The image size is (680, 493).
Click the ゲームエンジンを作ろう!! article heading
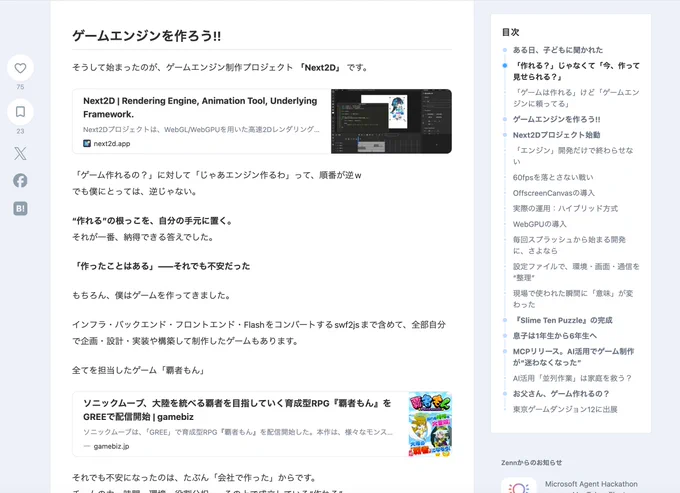(x=147, y=36)
